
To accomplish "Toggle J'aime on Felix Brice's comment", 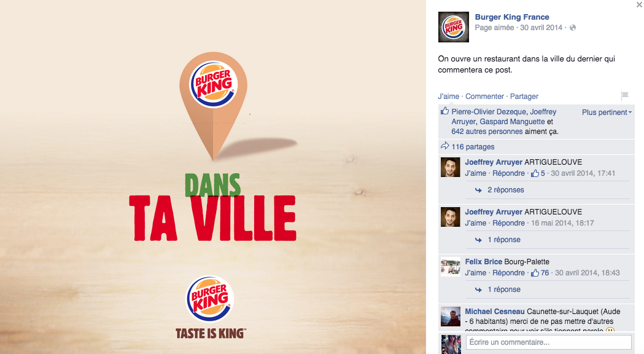I will tap(476, 273).
